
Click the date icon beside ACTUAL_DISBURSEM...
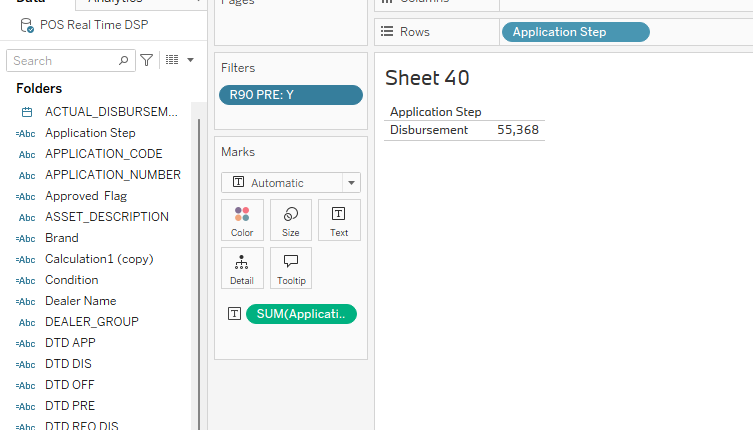tap(27, 112)
